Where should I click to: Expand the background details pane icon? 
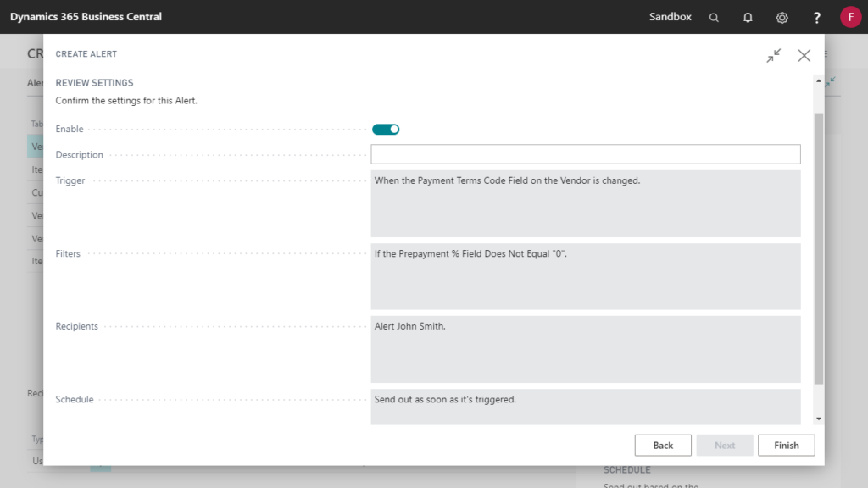pos(831,83)
